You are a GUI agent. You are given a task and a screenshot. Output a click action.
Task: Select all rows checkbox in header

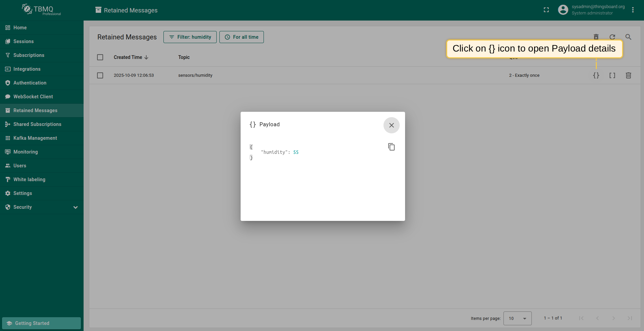pos(100,57)
